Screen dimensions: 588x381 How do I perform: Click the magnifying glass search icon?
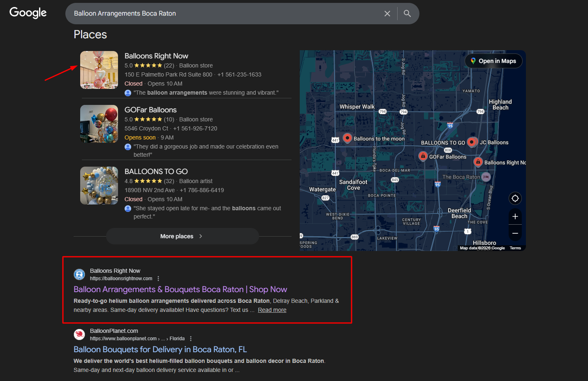coord(407,14)
